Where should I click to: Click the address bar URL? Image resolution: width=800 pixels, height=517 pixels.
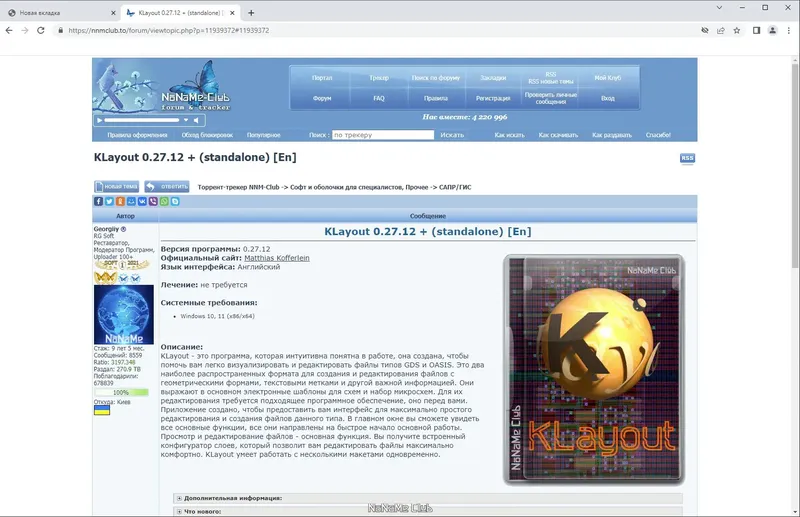(x=168, y=31)
